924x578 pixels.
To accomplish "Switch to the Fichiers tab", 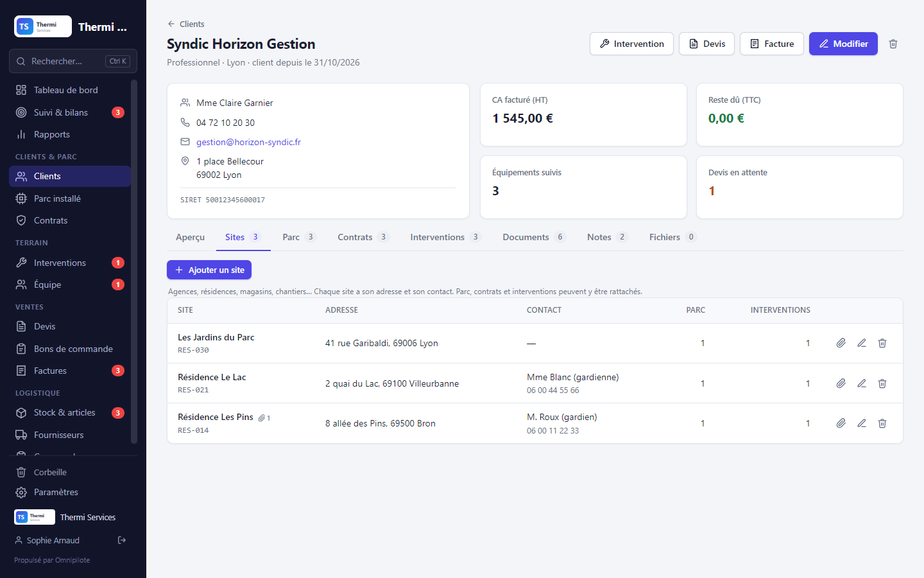I will click(x=672, y=237).
